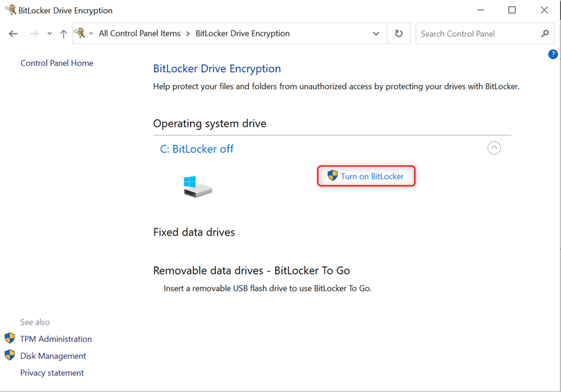Minimize the BitLocker window
This screenshot has width=561, height=392.
[x=480, y=10]
